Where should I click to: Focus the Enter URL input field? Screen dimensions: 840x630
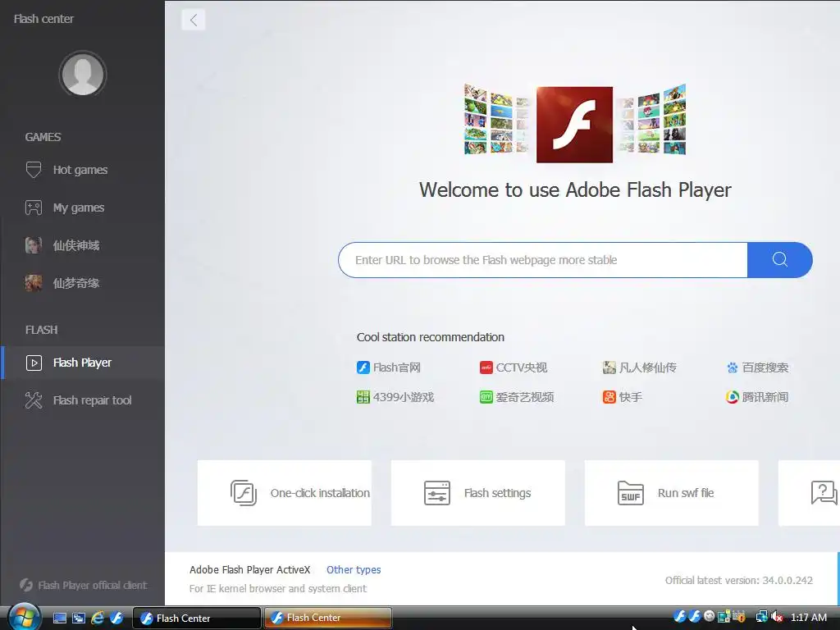tap(543, 260)
